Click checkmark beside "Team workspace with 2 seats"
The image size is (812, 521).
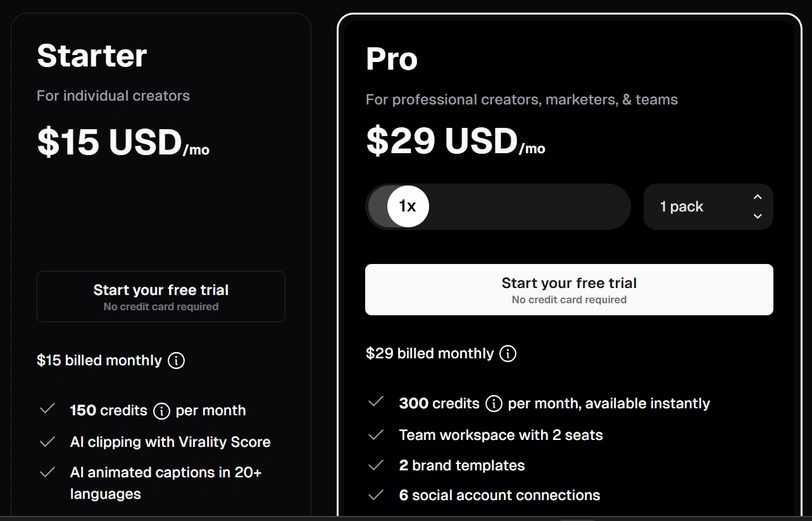click(x=376, y=435)
